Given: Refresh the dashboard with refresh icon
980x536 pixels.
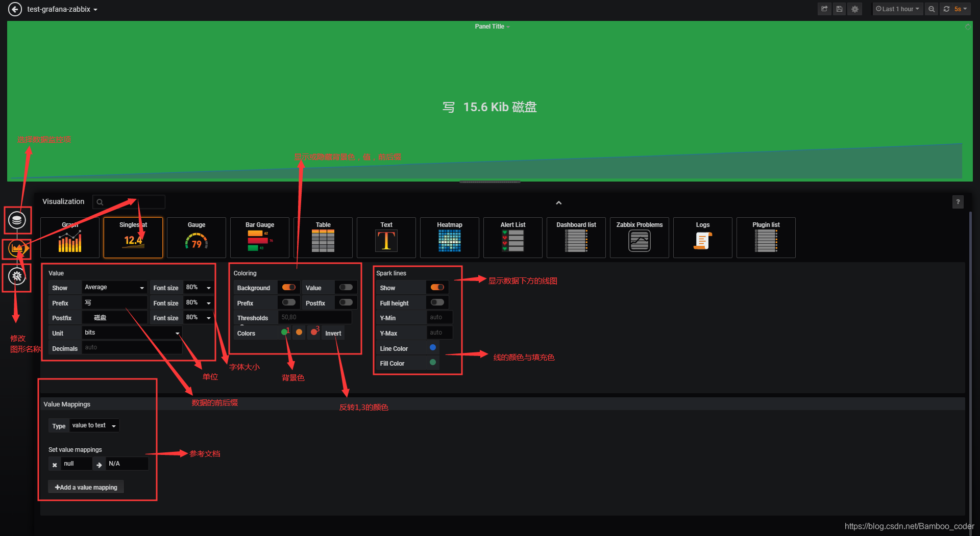Looking at the screenshot, I should point(946,9).
